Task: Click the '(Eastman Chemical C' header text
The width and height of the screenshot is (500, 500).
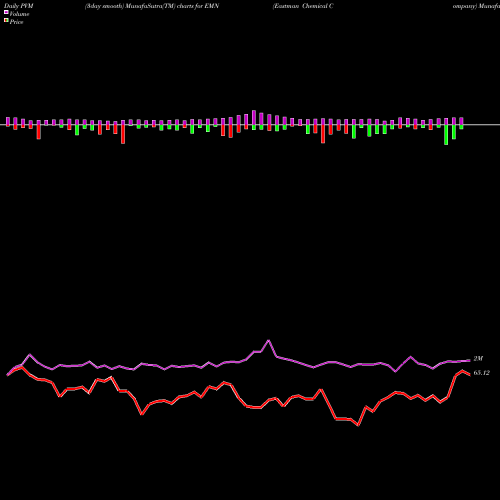Action: point(303,6)
